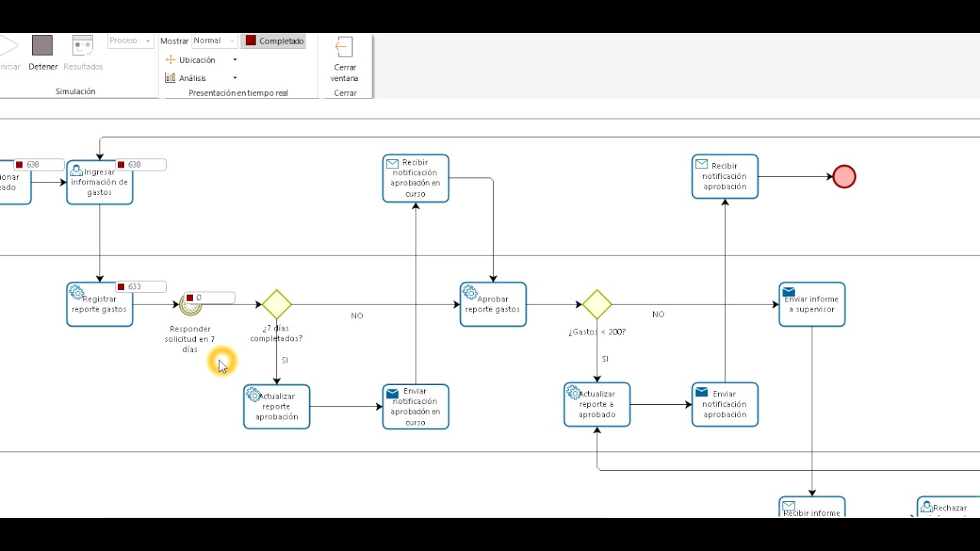The height and width of the screenshot is (551, 980).
Task: Select the Recibir informe task at bottom
Action: click(812, 507)
